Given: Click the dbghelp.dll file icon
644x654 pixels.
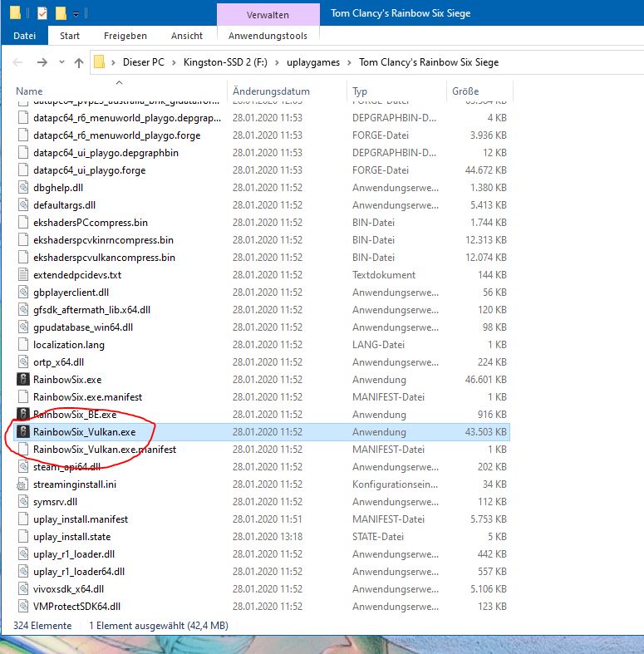Looking at the screenshot, I should 23,187.
